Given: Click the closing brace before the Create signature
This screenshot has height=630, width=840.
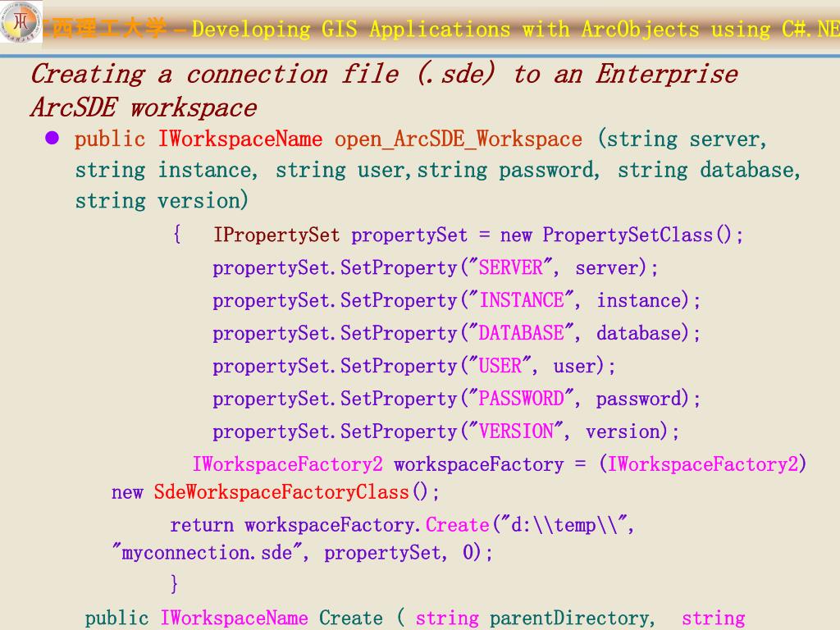Looking at the screenshot, I should point(174,583).
